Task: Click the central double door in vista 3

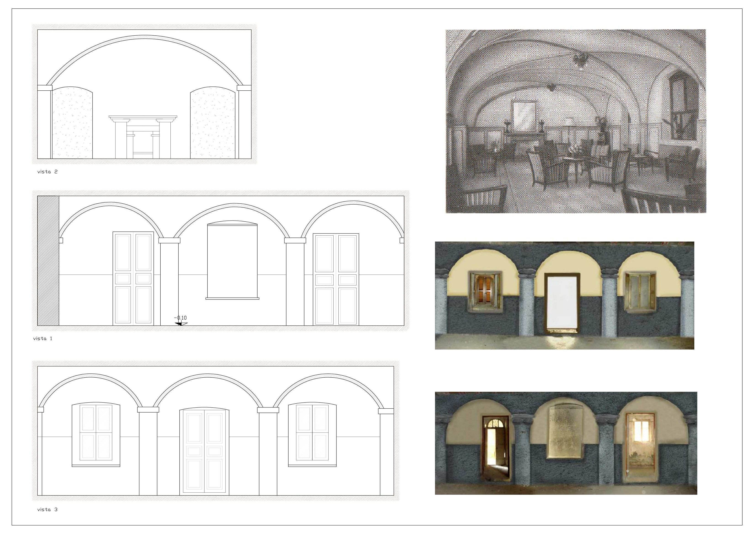Action: point(204,451)
